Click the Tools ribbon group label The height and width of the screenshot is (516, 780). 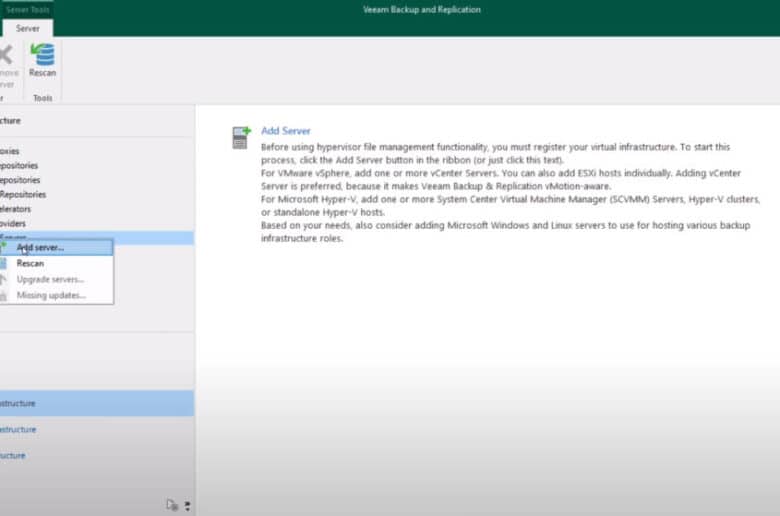click(43, 98)
